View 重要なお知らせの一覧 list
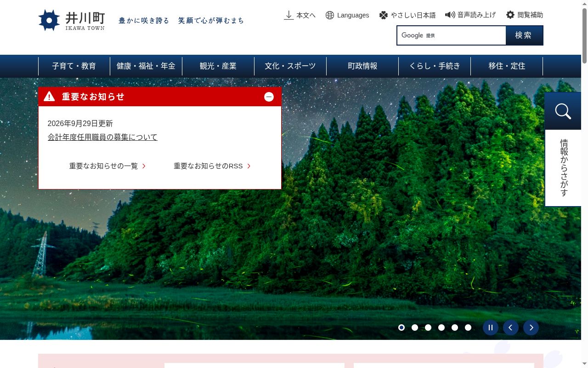This screenshot has width=588, height=368. tap(107, 166)
